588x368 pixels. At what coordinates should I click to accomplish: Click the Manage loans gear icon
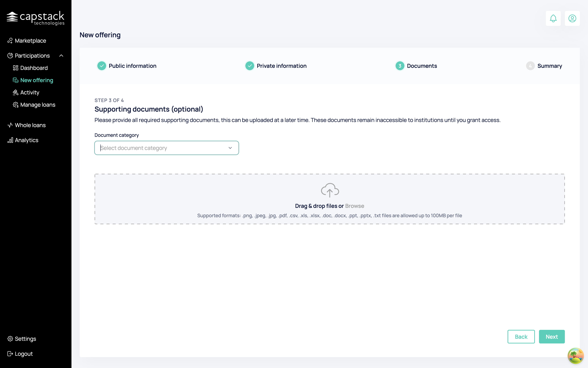coord(15,105)
